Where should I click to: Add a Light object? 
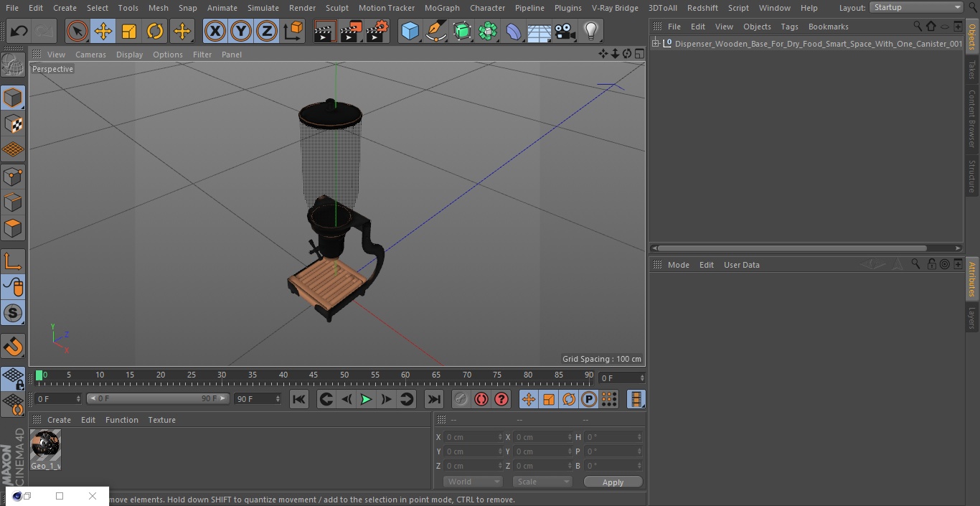click(x=590, y=31)
